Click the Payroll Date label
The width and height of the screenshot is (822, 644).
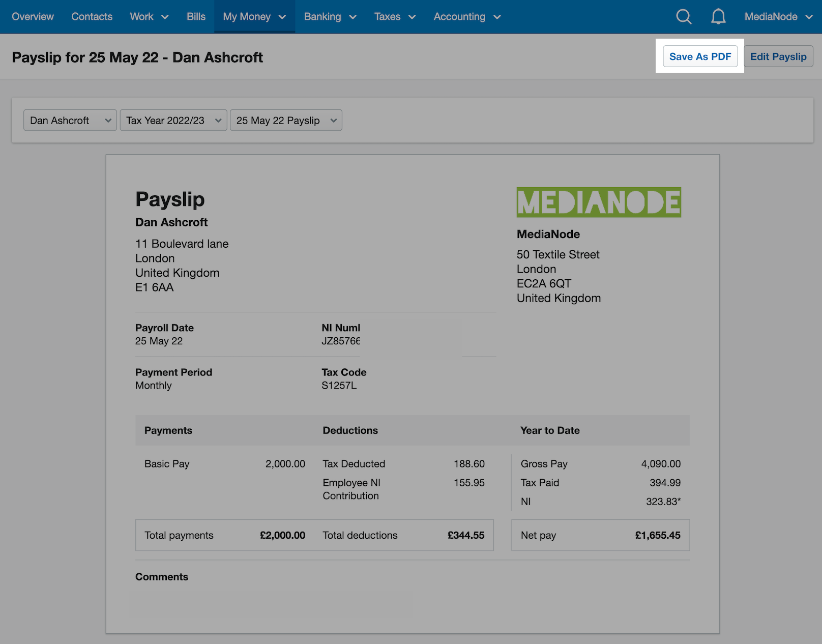(164, 328)
